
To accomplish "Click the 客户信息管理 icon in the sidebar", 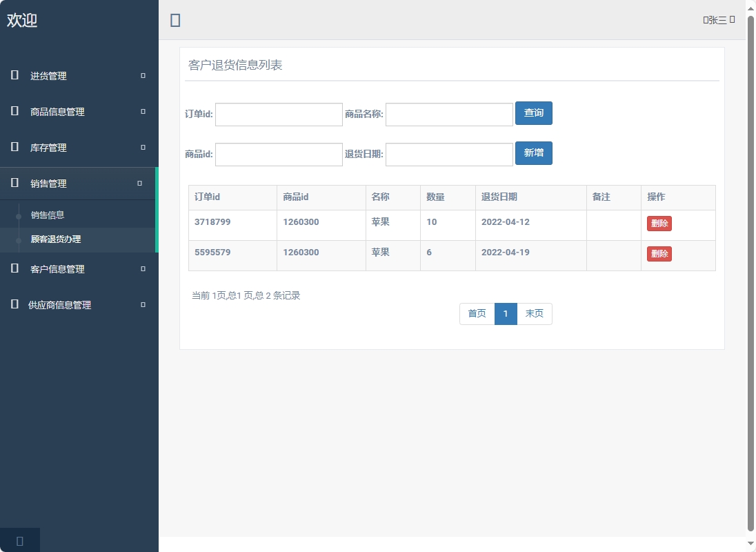I will [x=14, y=268].
